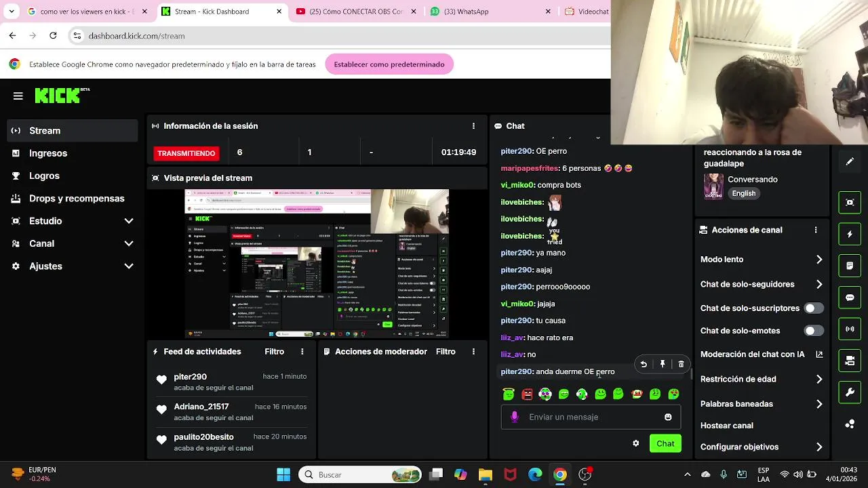Click the channel actions panel icon in right bar
Screen dimensions: 868x488
point(850,361)
